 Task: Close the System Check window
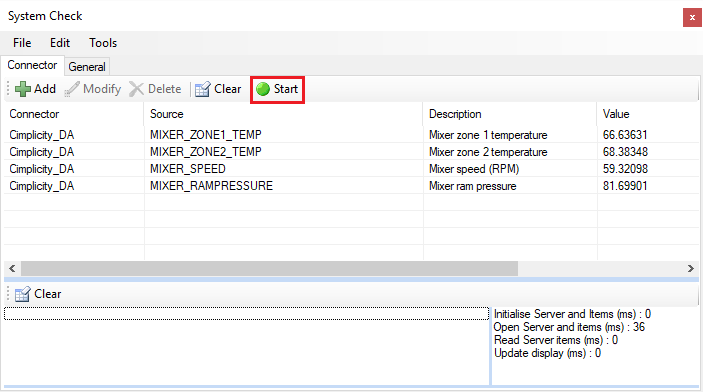692,17
